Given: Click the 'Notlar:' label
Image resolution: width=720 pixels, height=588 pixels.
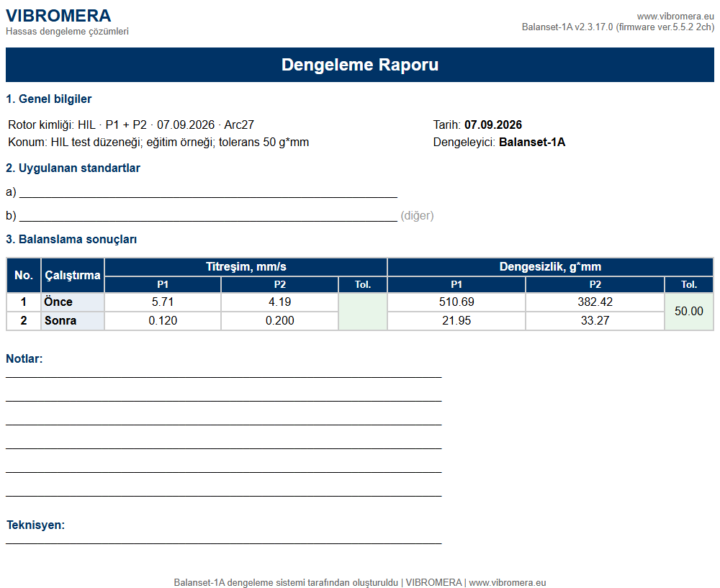Looking at the screenshot, I should tap(24, 359).
